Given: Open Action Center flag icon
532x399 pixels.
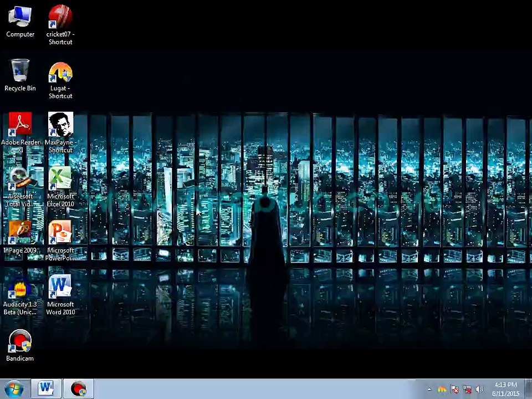Looking at the screenshot, I should click(x=454, y=389).
